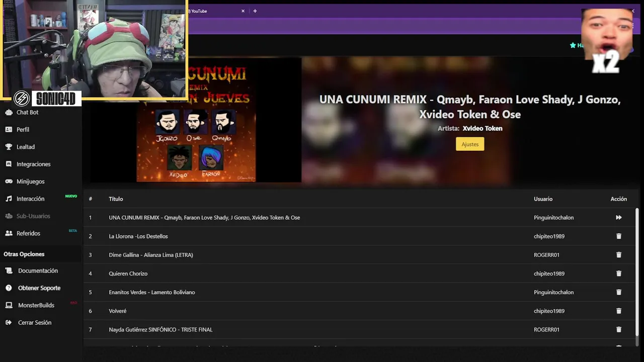Image resolution: width=644 pixels, height=362 pixels.
Task: Skip the current UNA CUNUMI REMIX song
Action: tap(618, 218)
